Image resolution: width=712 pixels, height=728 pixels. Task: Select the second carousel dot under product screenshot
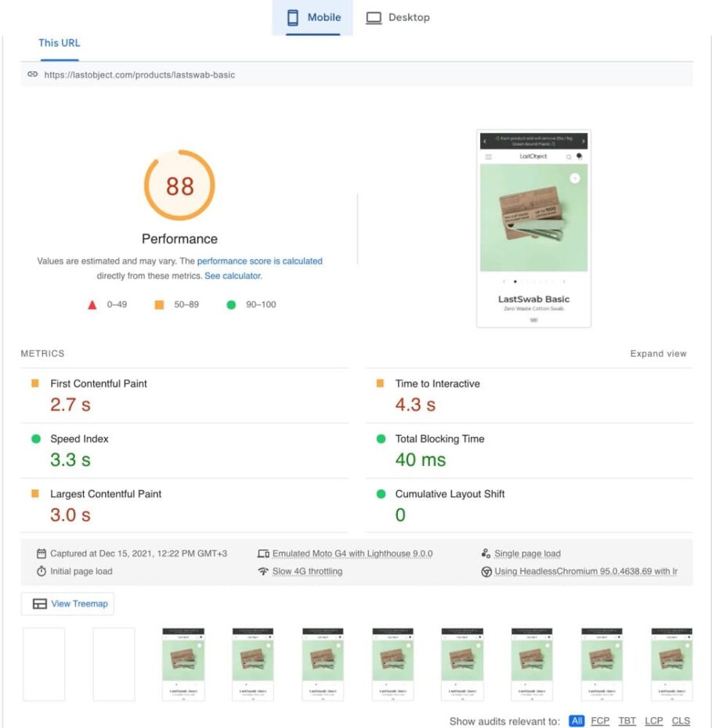click(x=522, y=279)
